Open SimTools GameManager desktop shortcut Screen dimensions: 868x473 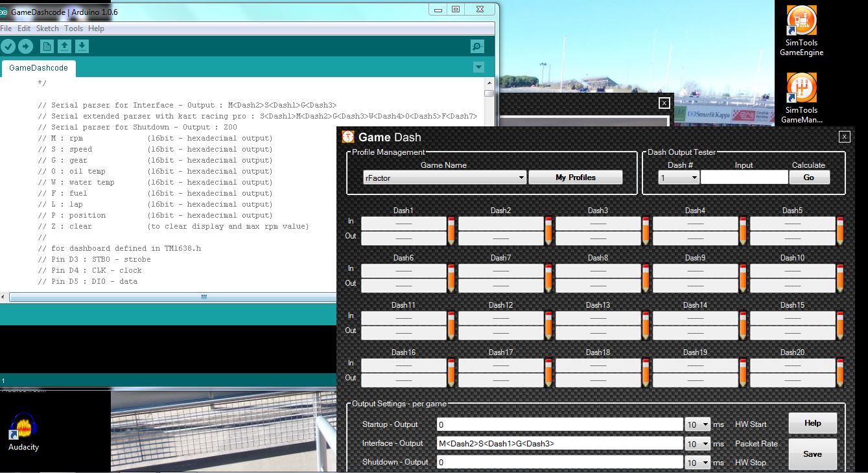[802, 98]
